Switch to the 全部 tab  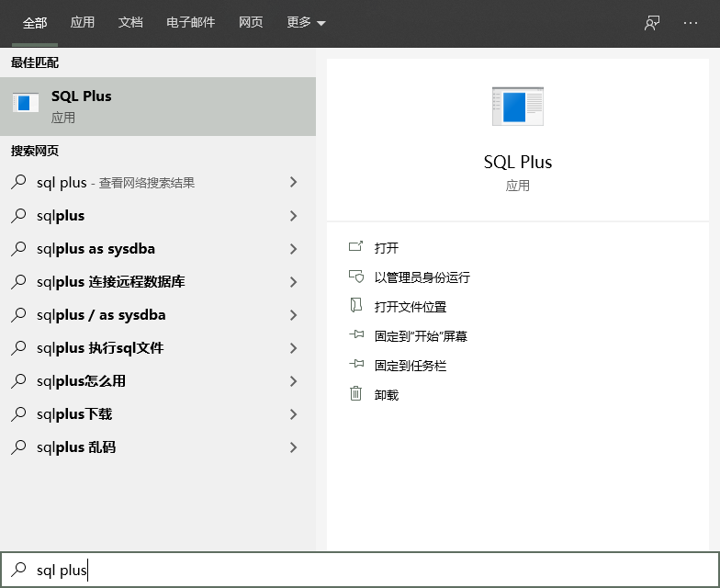pos(35,22)
